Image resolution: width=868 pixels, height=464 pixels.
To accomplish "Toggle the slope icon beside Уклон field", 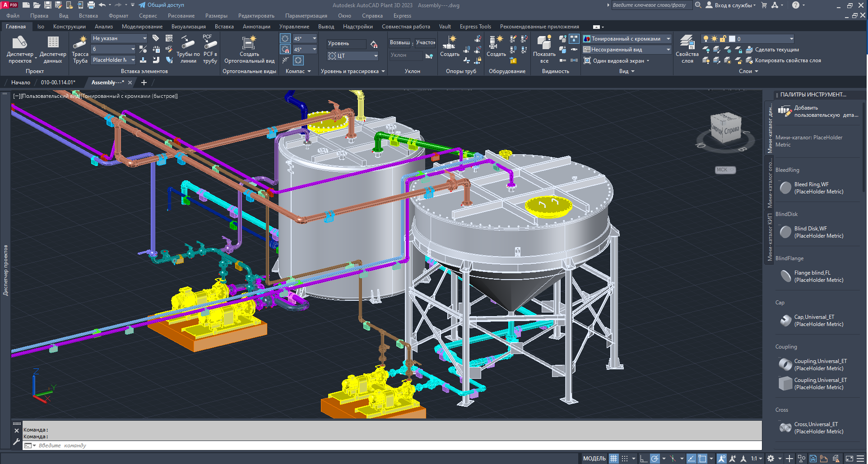I will point(429,55).
